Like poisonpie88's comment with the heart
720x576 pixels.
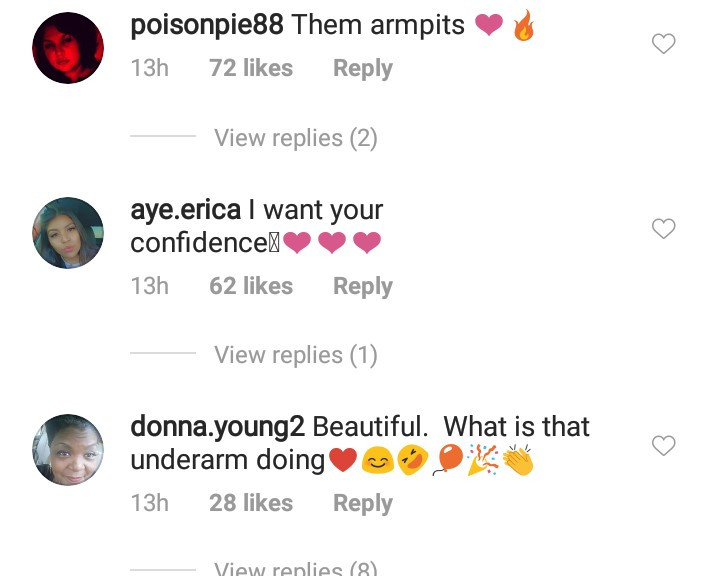coord(663,44)
